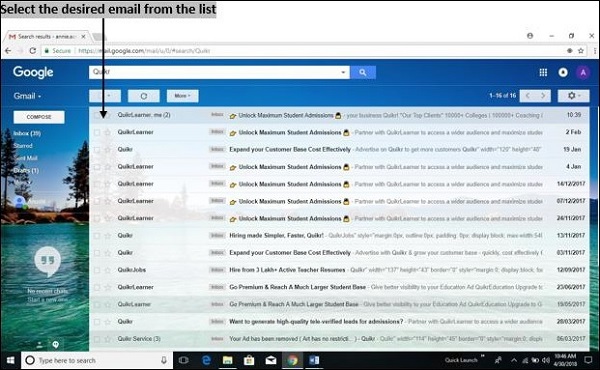Open the Hangouts quote bubble icon
Viewport: 600px width, 370px height.
coord(47,262)
